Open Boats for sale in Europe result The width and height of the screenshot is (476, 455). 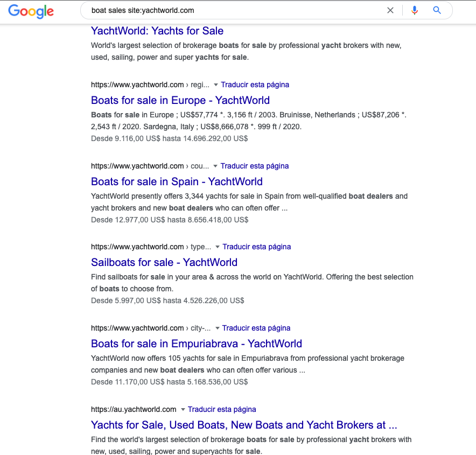coord(180,100)
